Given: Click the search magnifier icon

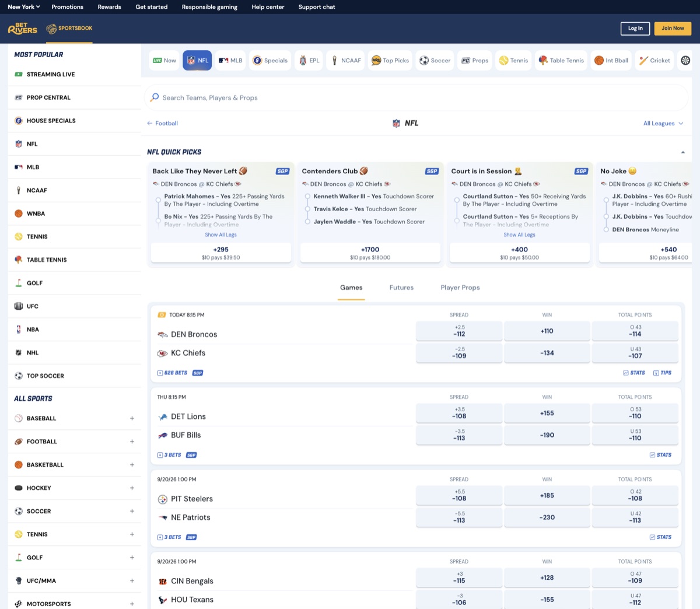Looking at the screenshot, I should point(155,97).
